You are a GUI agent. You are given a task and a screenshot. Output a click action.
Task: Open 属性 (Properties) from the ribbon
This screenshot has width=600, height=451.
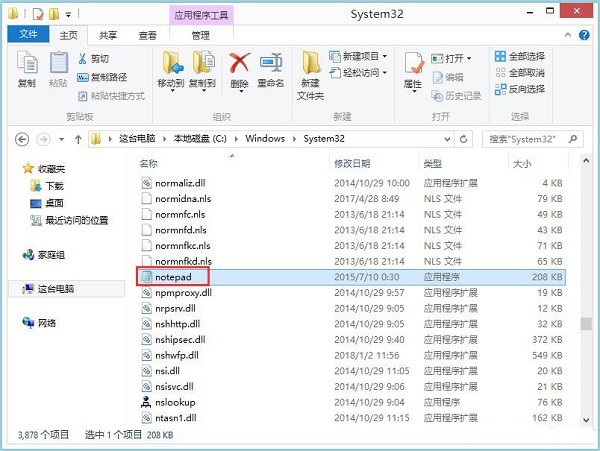pos(413,70)
